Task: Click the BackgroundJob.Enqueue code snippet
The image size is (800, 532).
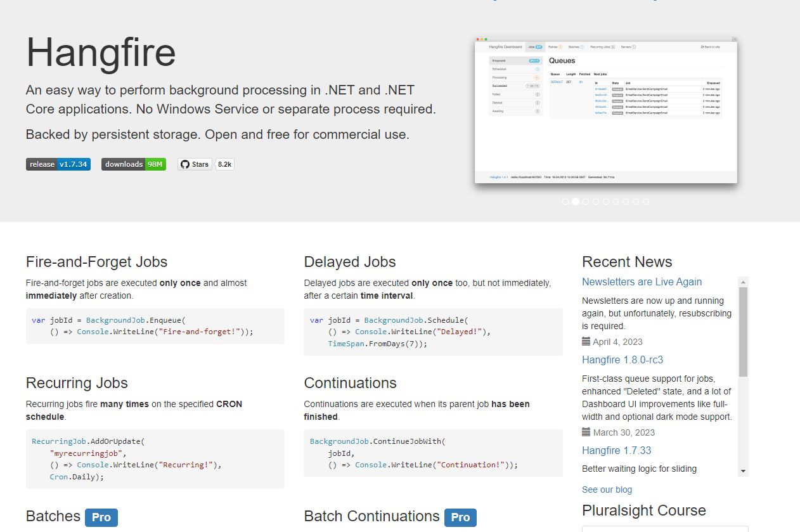Action: point(155,326)
